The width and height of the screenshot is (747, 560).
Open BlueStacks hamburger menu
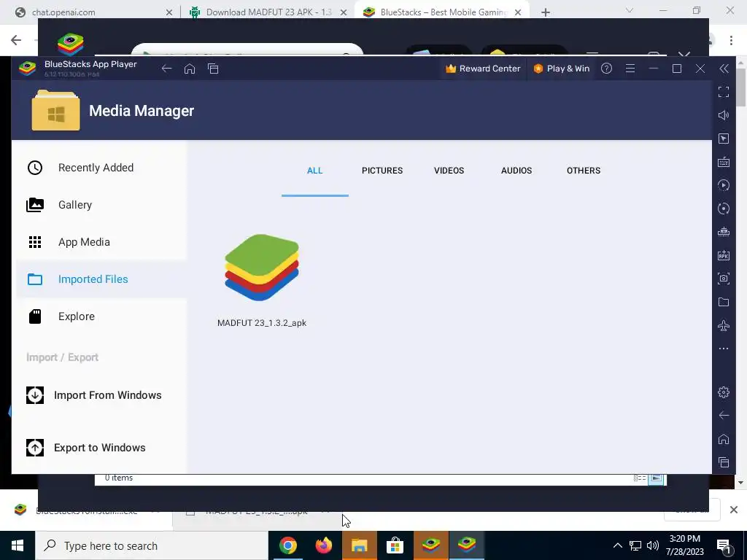630,69
